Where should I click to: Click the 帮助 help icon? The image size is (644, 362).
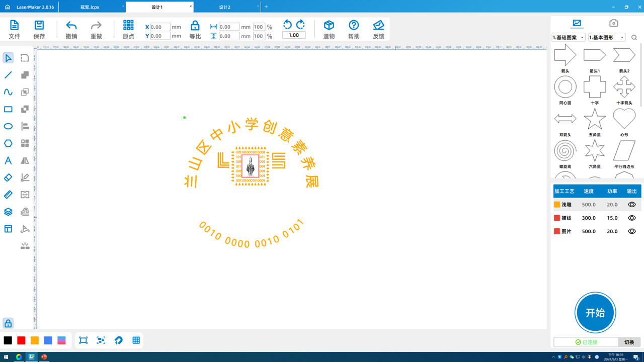click(x=353, y=29)
